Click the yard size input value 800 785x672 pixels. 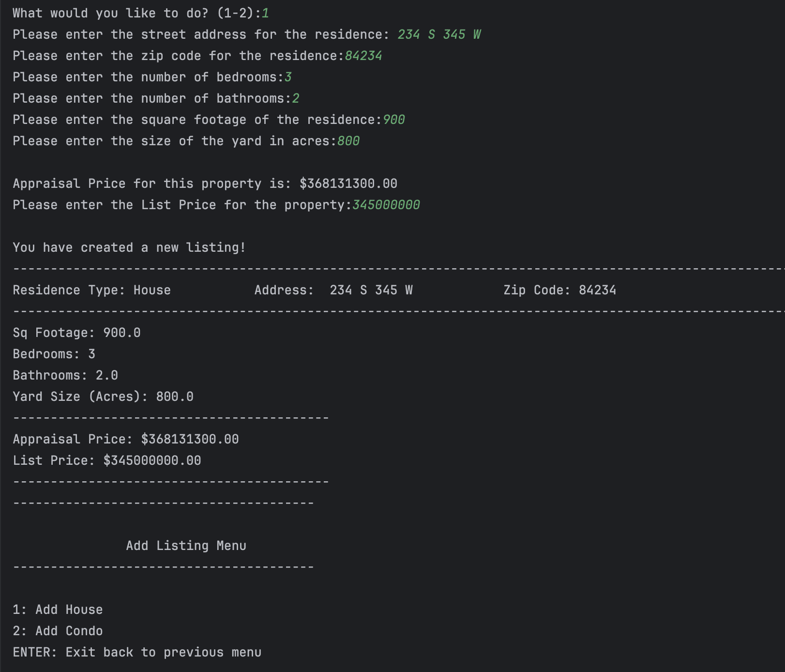[x=348, y=141]
